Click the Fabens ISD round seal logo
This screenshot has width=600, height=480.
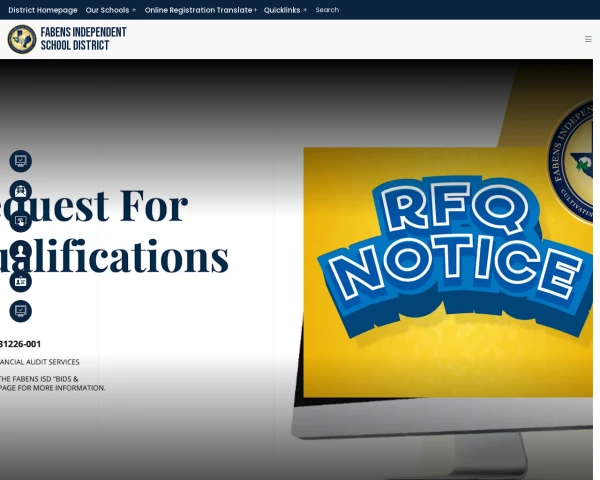coord(22,39)
